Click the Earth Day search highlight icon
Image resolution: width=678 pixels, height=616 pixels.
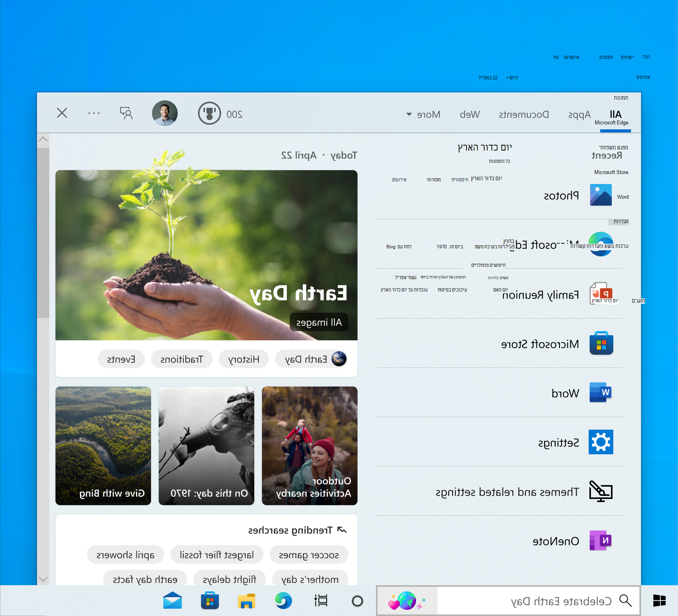407,601
